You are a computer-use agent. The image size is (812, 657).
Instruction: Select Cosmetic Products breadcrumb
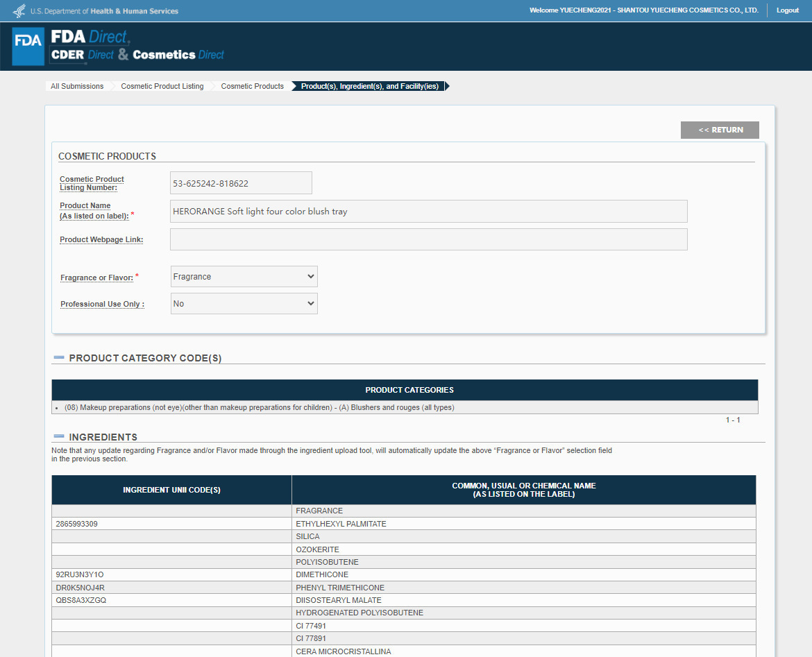click(x=252, y=86)
